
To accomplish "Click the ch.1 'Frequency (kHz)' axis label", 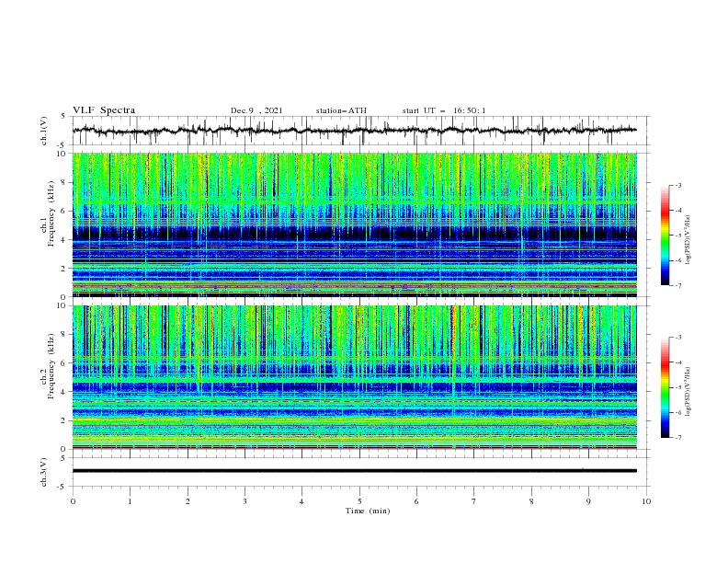I will (x=51, y=214).
